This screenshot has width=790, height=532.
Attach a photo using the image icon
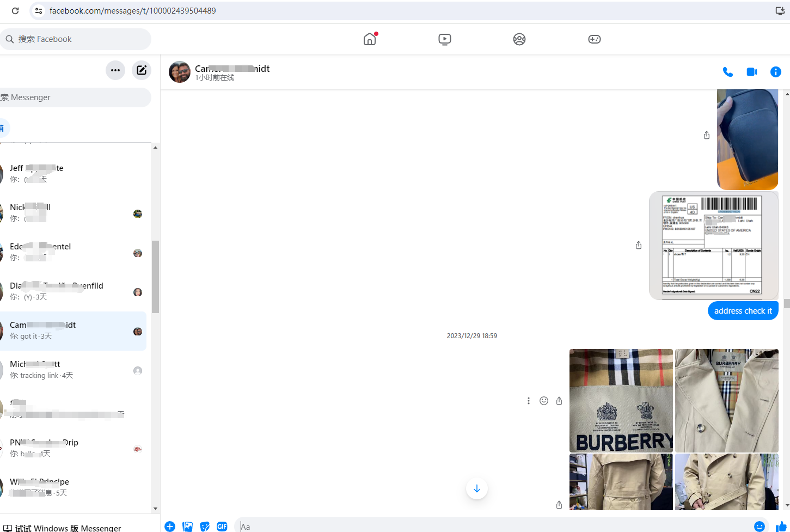[188, 526]
